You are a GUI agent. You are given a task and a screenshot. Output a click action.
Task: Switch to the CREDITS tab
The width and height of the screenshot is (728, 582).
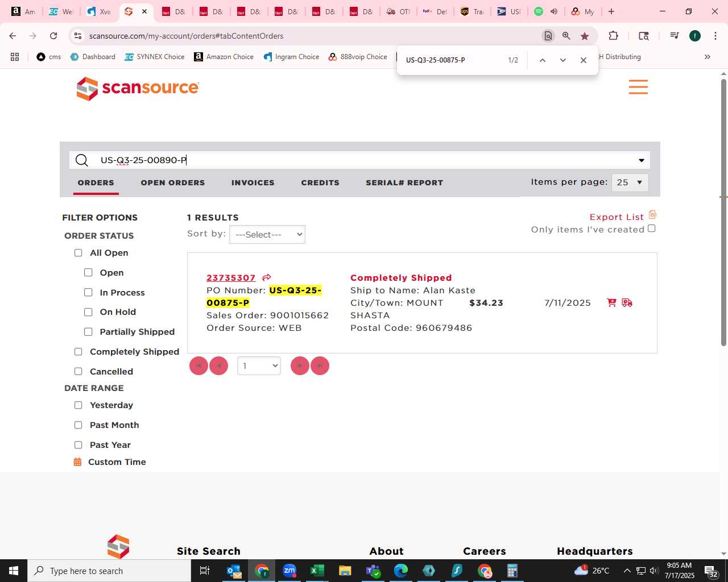coord(320,182)
